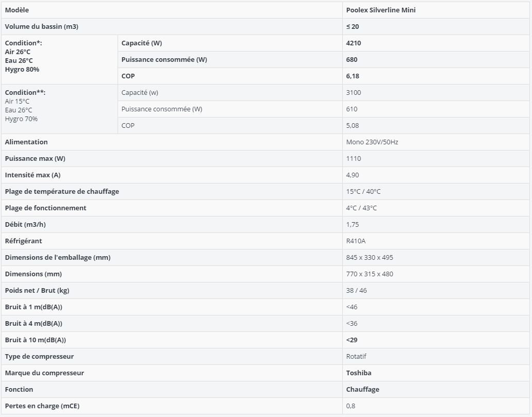Select the Bruit à 10 m value <29
This screenshot has height=417, width=532.
[352, 340]
